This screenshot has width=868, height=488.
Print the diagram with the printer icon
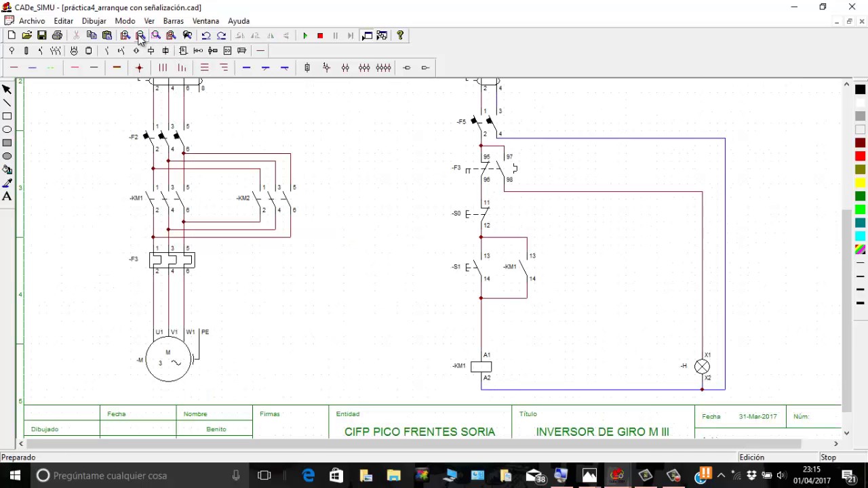click(57, 35)
